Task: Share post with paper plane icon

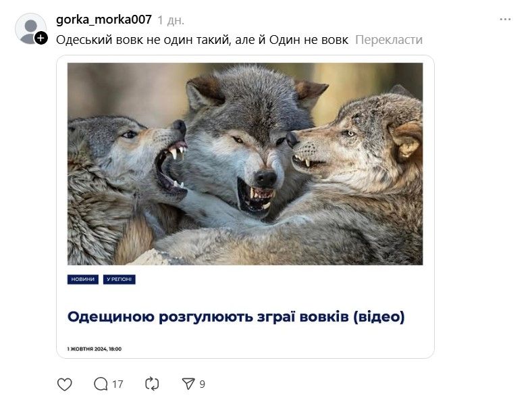Action: pyautogui.click(x=188, y=384)
